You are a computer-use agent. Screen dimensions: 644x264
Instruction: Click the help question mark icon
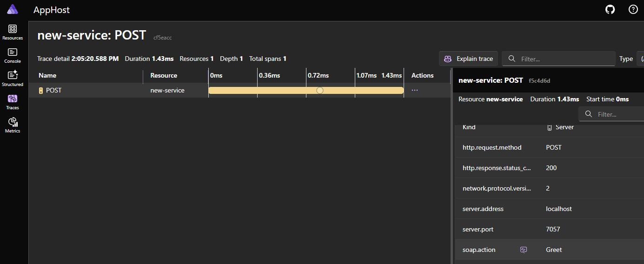point(633,10)
